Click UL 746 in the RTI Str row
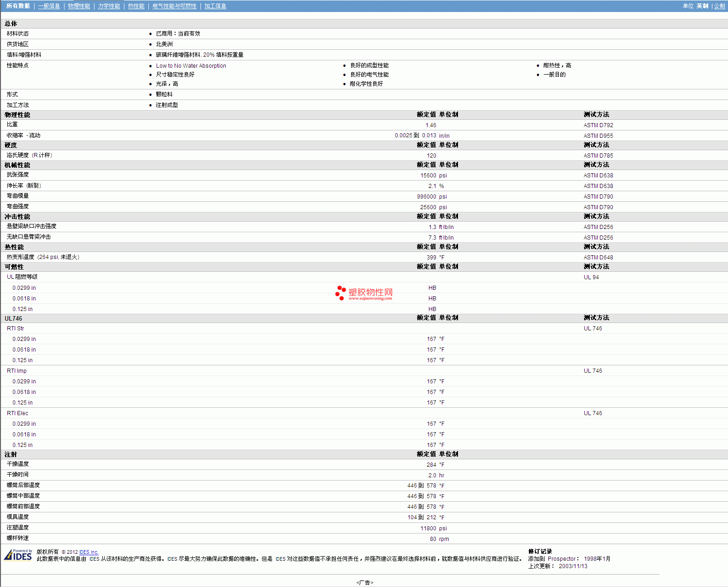 pyautogui.click(x=593, y=329)
